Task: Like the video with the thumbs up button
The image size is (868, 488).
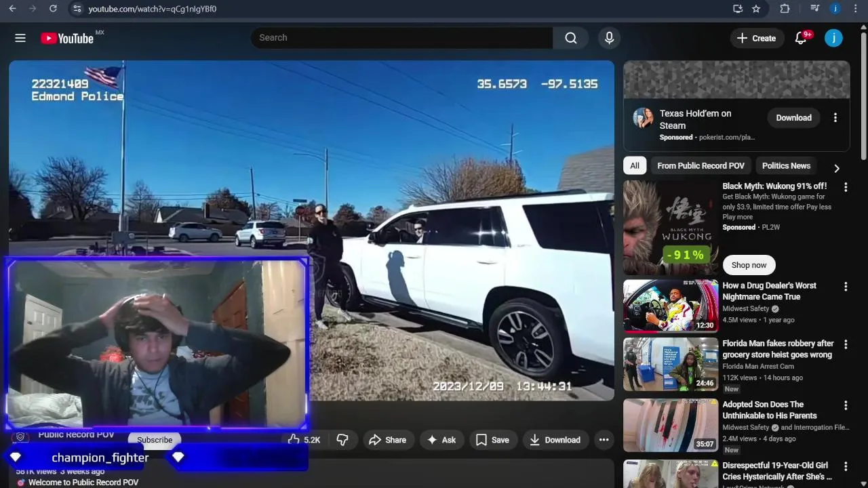Action: (x=304, y=440)
